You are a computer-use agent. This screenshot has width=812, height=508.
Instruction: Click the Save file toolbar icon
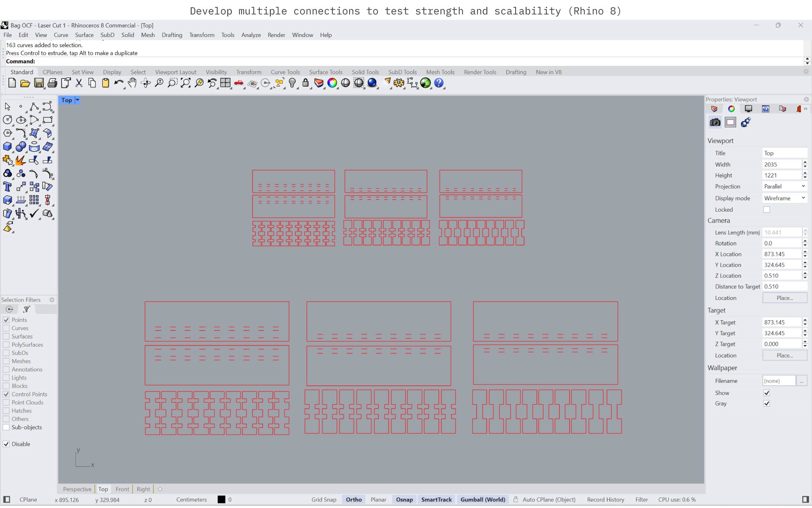coord(39,83)
